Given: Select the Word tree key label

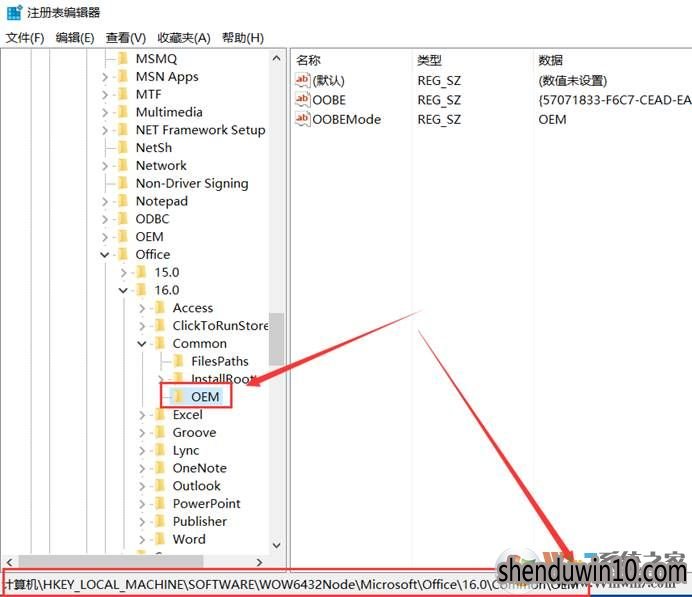Looking at the screenshot, I should pos(189,539).
